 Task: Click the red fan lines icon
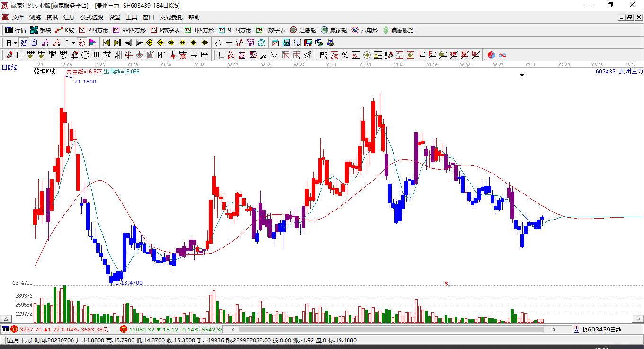pyautogui.click(x=232, y=55)
